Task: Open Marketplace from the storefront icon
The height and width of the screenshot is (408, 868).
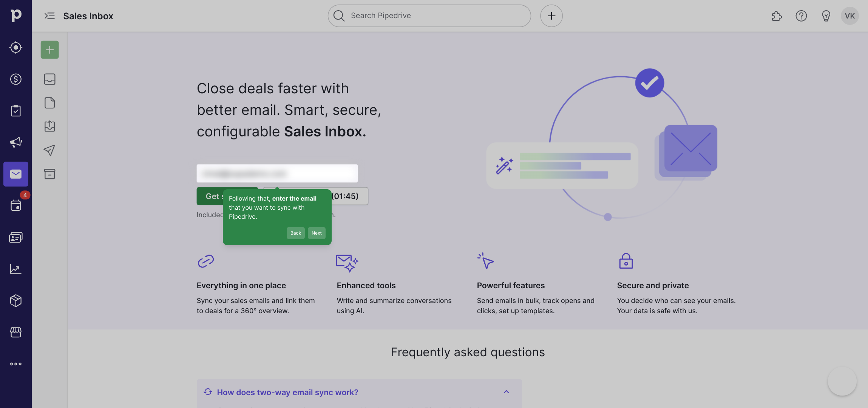Action: pyautogui.click(x=16, y=332)
